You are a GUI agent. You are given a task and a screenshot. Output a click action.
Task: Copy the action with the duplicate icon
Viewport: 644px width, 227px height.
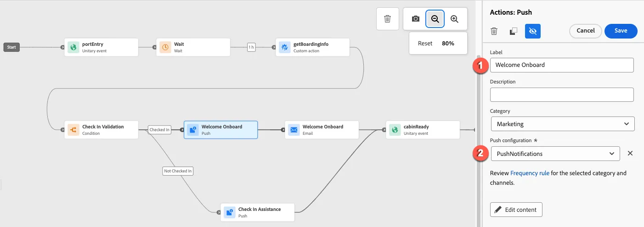(x=514, y=31)
